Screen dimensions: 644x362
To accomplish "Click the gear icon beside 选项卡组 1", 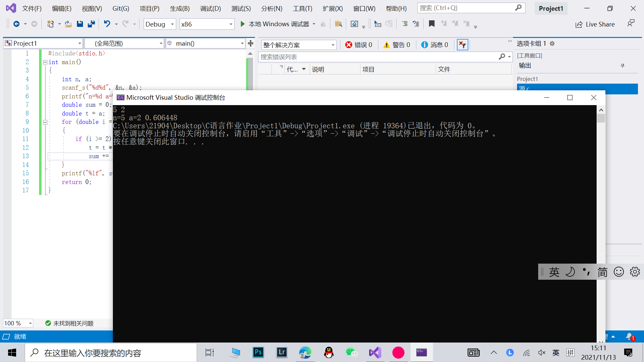I will [x=552, y=44].
